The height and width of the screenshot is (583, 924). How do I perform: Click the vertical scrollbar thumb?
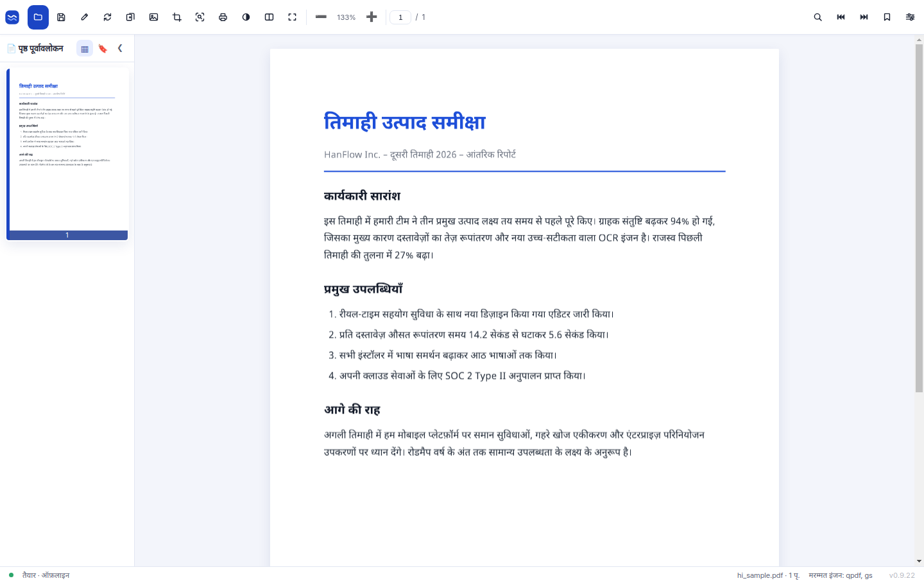click(919, 218)
